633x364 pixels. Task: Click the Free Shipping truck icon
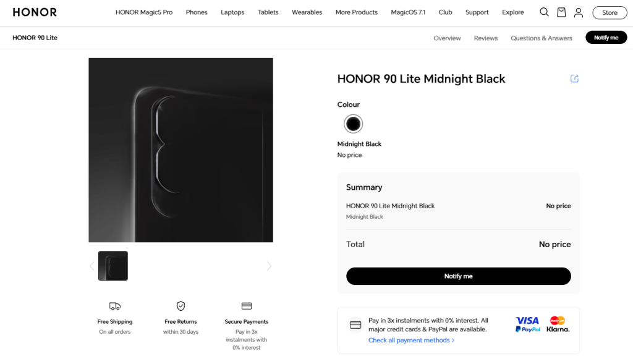pos(114,306)
